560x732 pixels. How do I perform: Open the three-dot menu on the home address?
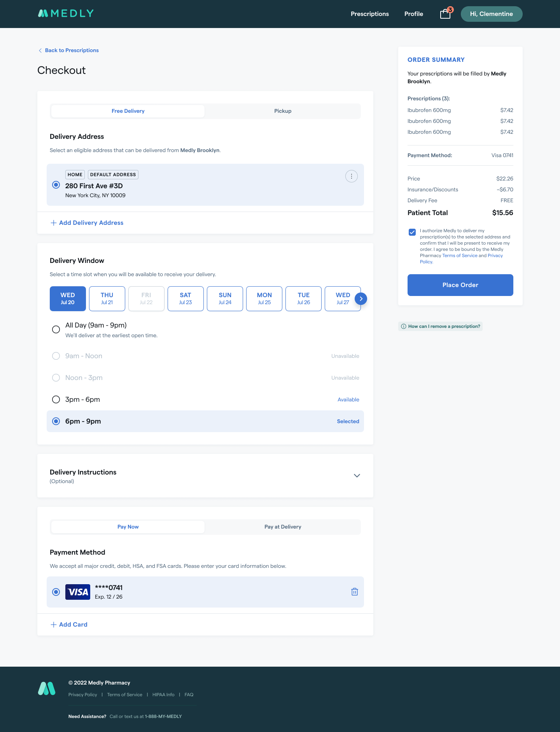351,176
